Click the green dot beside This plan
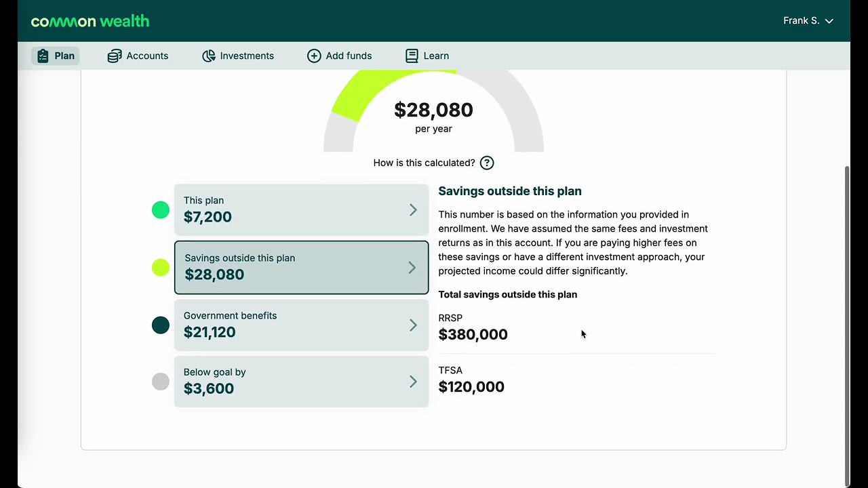The height and width of the screenshot is (488, 868). click(161, 210)
